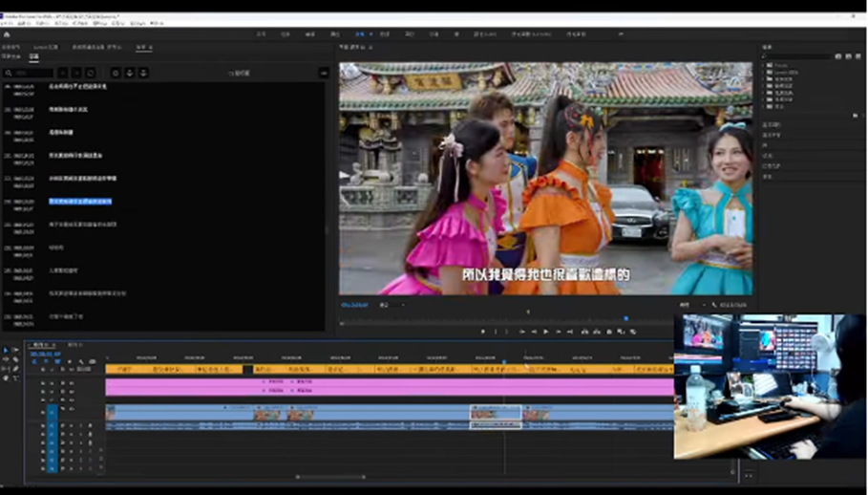
Task: Go to previous search result arrow
Action: tap(63, 73)
